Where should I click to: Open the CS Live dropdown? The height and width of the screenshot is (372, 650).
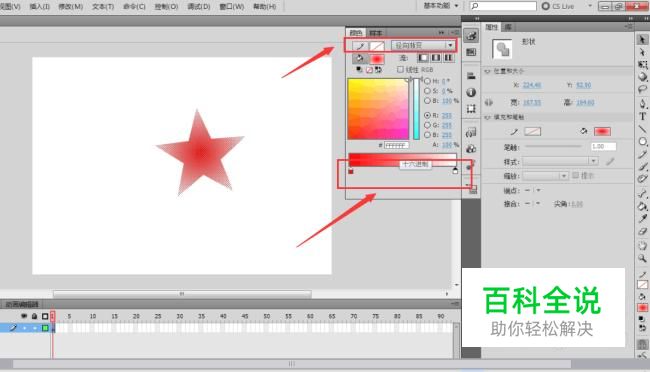[x=590, y=6]
